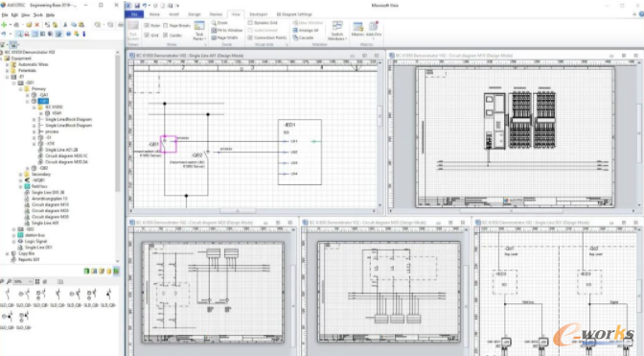
Task: Click Switch Windows icon
Action: coord(337,31)
